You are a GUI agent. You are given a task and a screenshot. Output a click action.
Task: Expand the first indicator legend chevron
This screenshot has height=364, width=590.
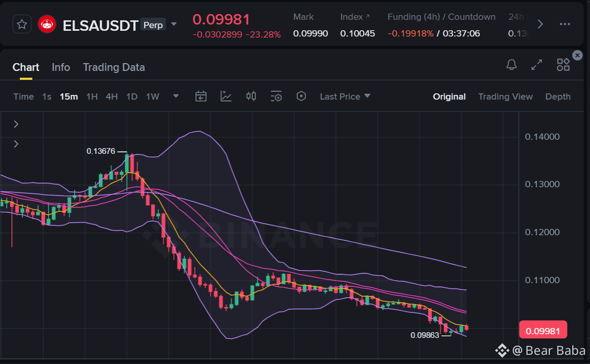pyautogui.click(x=16, y=124)
